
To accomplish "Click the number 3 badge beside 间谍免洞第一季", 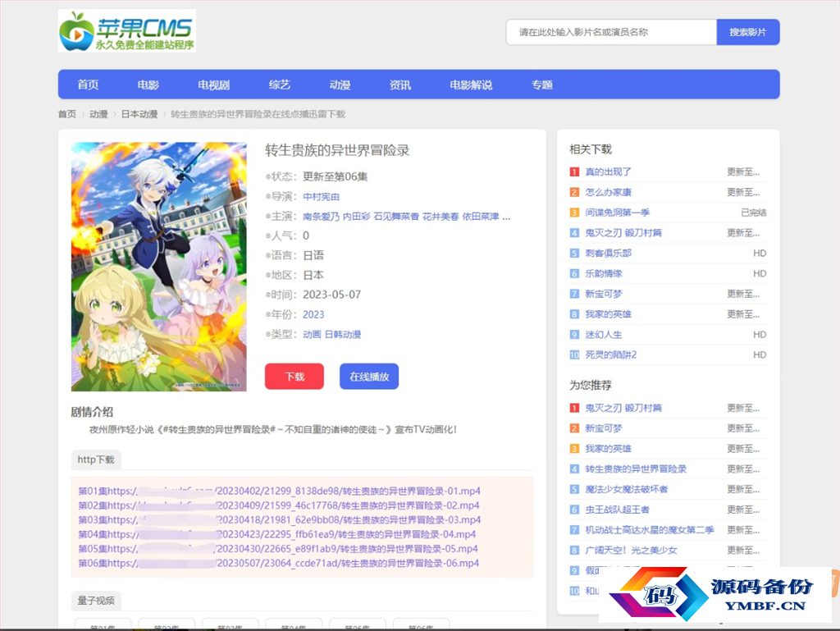I will [x=574, y=213].
